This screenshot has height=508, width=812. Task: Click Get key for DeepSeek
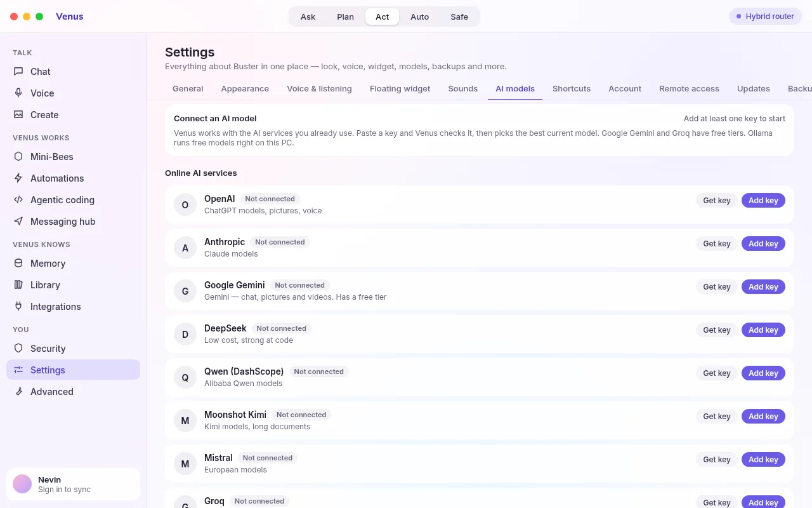tap(717, 330)
